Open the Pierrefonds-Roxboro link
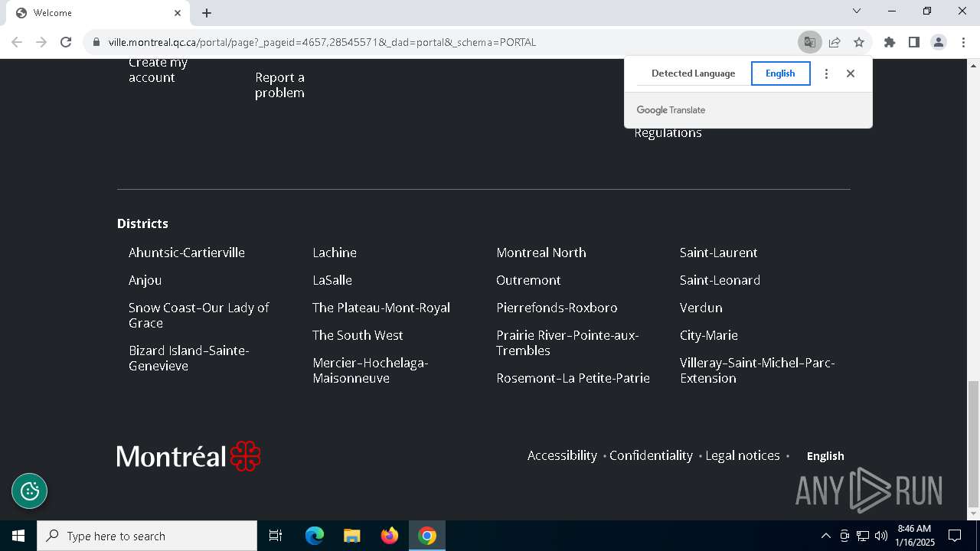Viewport: 980px width, 551px height. point(557,308)
